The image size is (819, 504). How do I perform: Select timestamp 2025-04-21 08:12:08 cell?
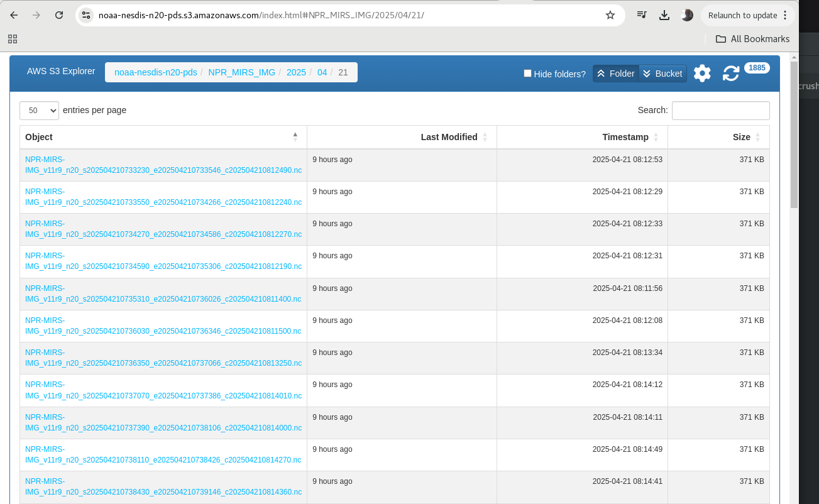tap(582, 326)
